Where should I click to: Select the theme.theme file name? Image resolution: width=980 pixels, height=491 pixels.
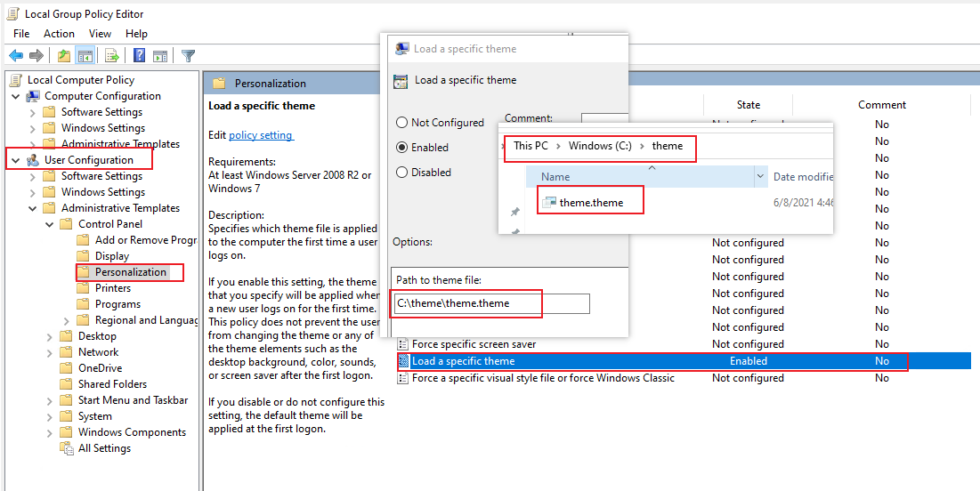pyautogui.click(x=591, y=203)
